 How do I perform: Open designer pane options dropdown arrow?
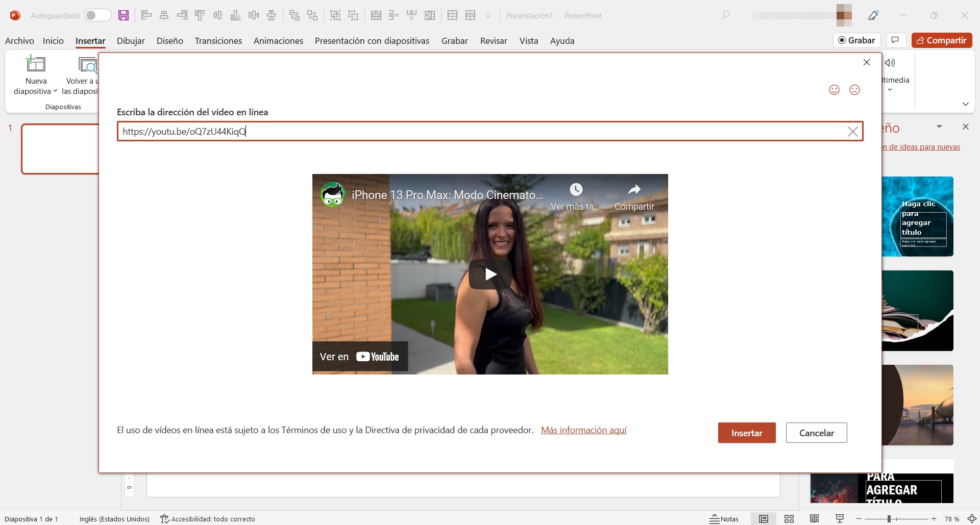(x=939, y=127)
